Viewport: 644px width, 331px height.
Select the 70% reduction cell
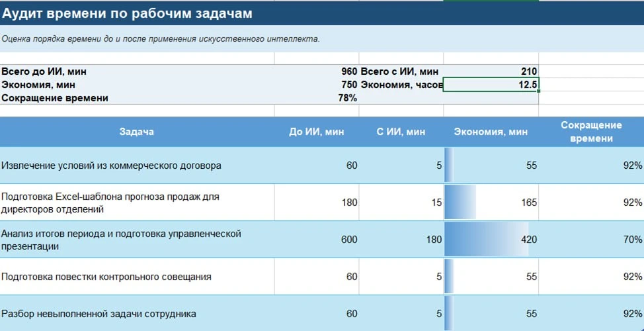[591, 239]
